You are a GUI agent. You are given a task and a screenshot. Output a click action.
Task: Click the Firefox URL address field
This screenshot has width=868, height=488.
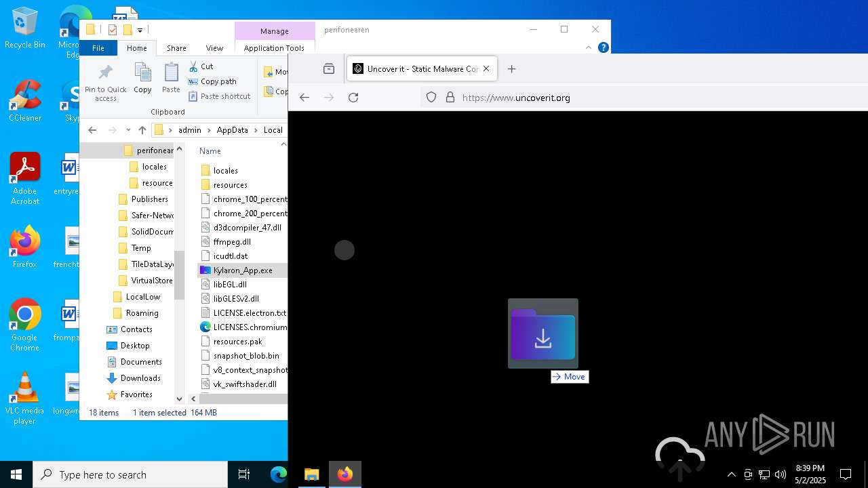(644, 98)
